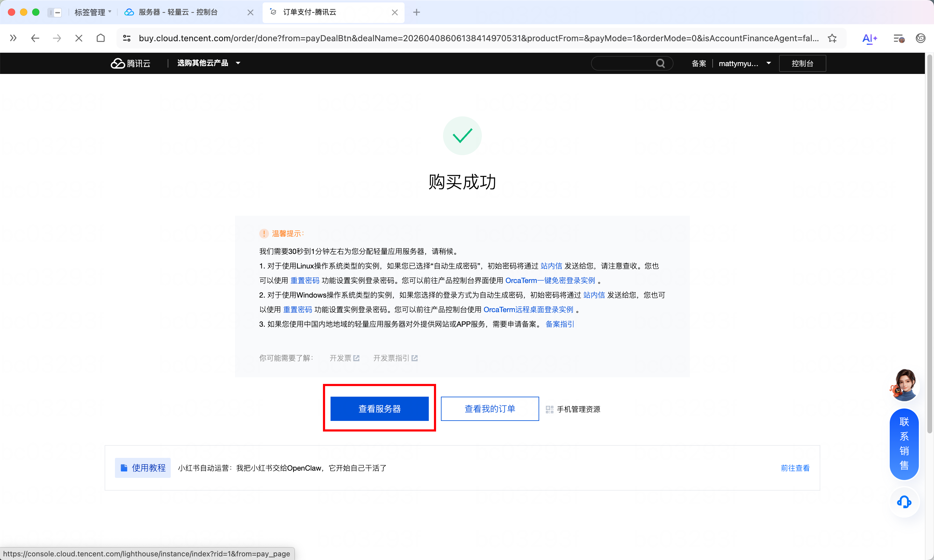Open a new browser tab

click(416, 12)
